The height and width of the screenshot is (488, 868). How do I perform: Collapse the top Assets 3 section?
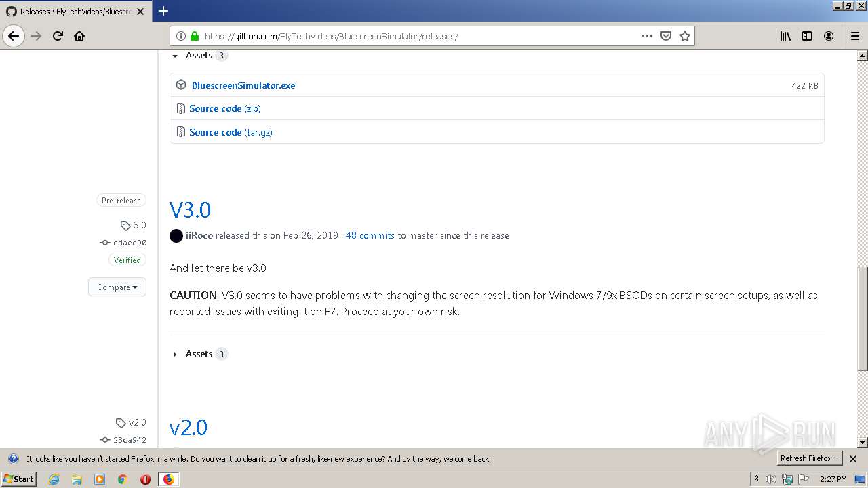(199, 55)
